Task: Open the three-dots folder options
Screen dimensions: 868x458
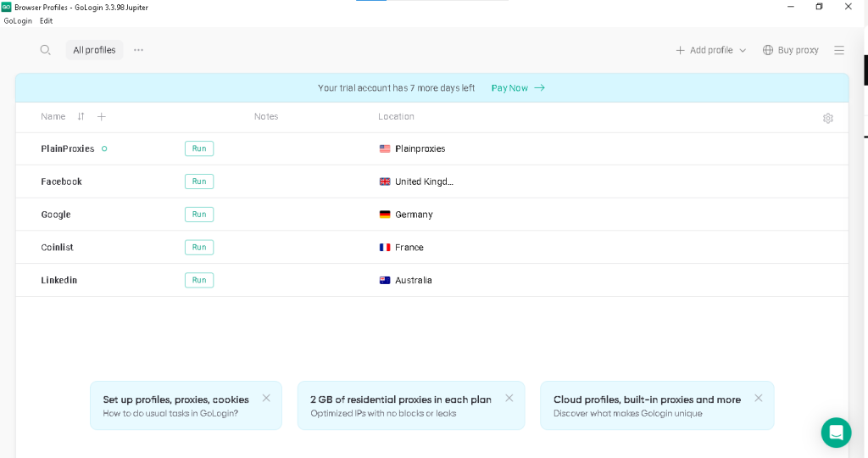Action: pyautogui.click(x=138, y=50)
